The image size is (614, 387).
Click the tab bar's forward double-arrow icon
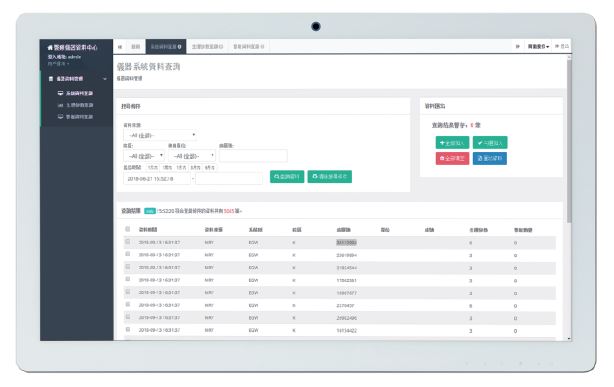(517, 46)
